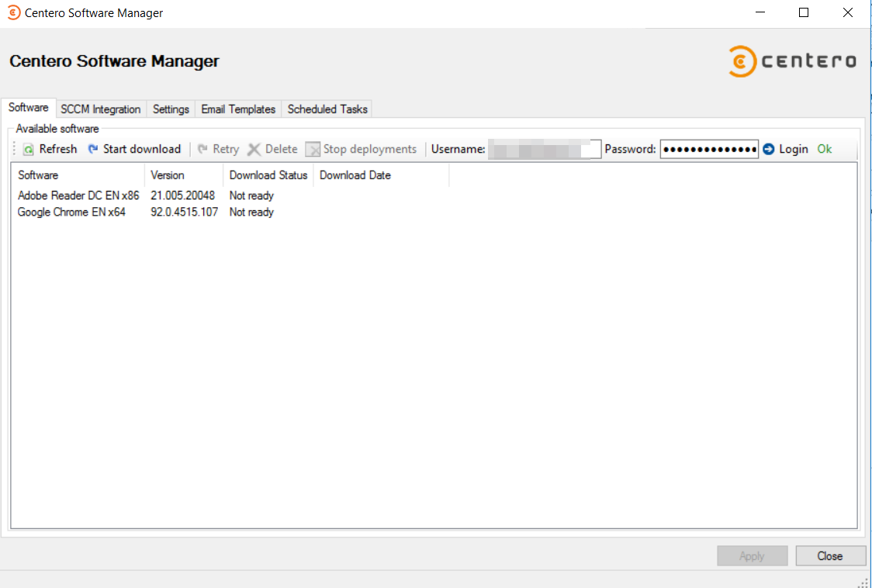Click the Start download label
872x588 pixels.
(x=142, y=149)
